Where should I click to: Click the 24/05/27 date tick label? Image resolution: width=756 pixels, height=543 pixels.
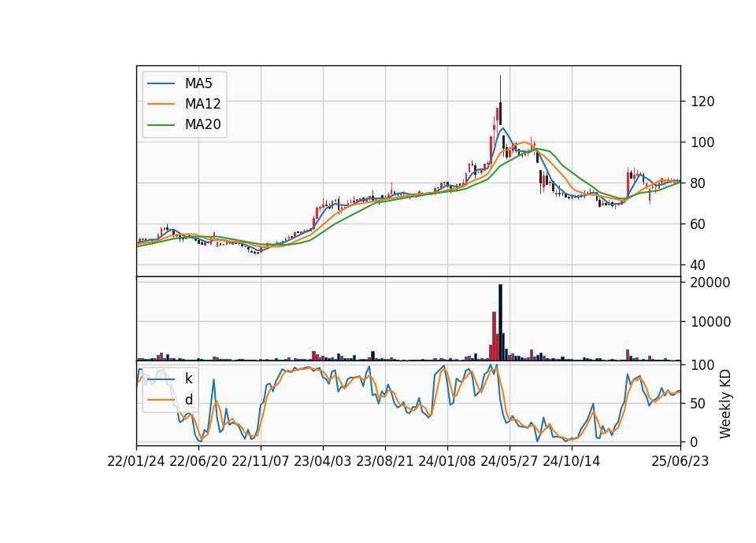click(510, 461)
